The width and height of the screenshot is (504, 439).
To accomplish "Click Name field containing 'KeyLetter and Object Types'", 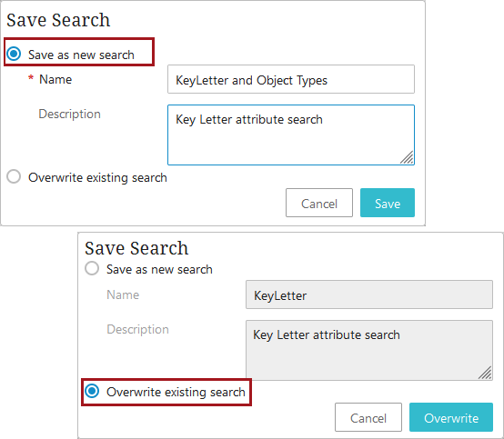I will pos(291,79).
